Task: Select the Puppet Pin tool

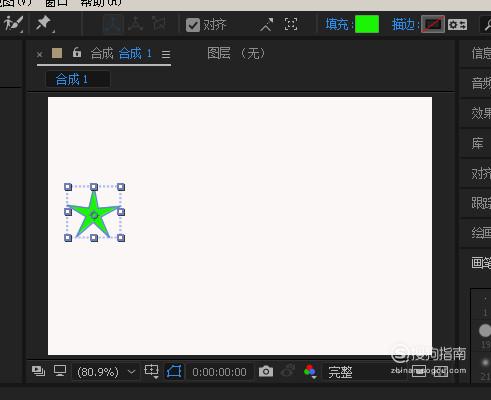Action: [44, 24]
